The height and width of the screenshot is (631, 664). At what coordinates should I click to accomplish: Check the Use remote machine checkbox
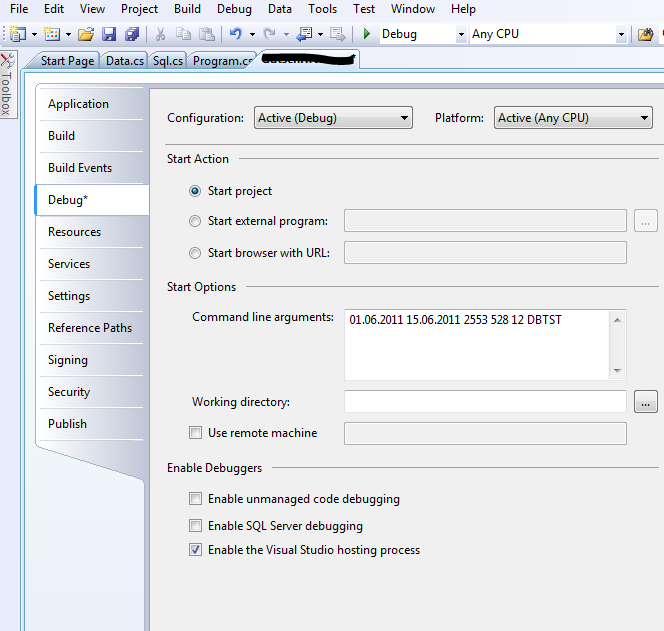pyautogui.click(x=195, y=433)
